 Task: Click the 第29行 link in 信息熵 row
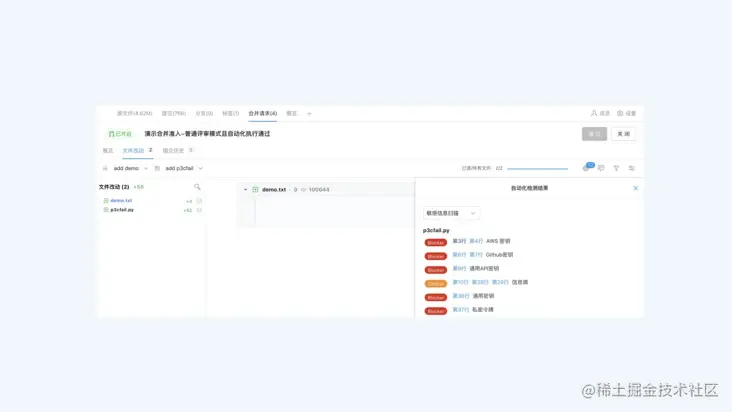click(x=500, y=282)
